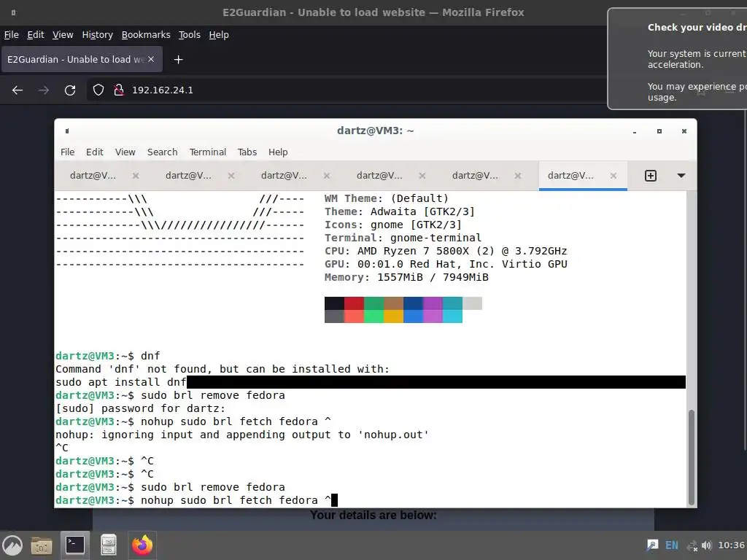Close the first dartz@V terminal tab
This screenshot has width=747, height=560.
pyautogui.click(x=136, y=176)
